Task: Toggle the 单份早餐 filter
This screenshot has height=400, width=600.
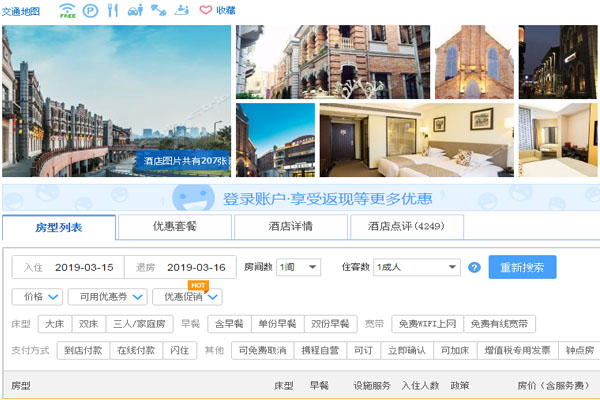Action: 278,324
